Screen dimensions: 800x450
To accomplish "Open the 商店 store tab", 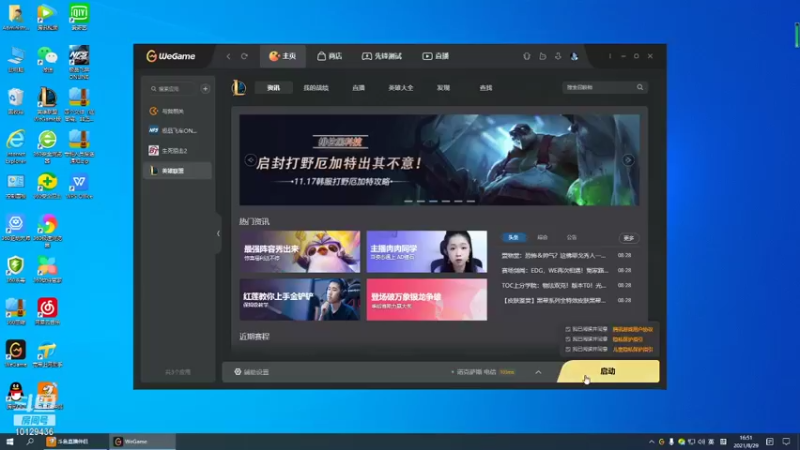I will pyautogui.click(x=329, y=56).
